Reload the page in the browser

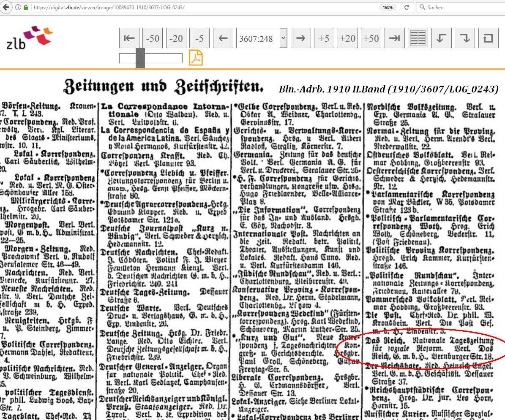tap(407, 7)
